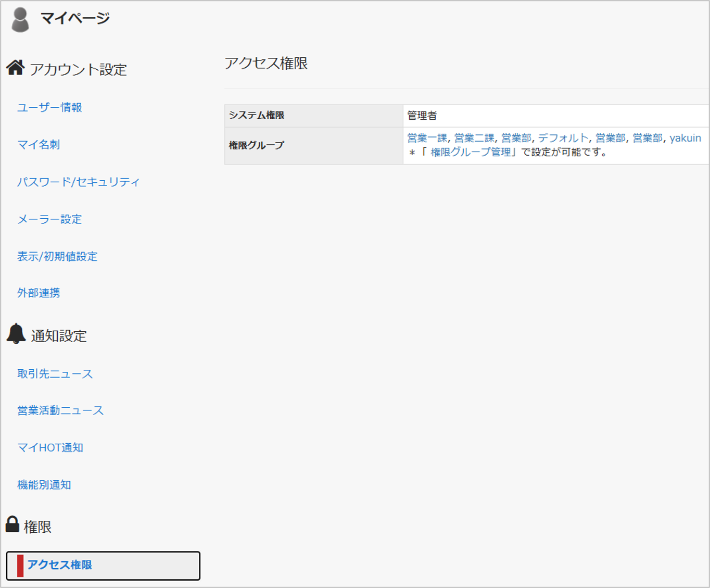Follow the 権限グループ管理 link

pyautogui.click(x=471, y=152)
